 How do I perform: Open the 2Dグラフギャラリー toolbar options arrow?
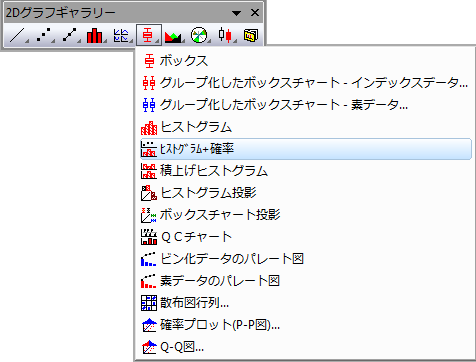click(236, 13)
